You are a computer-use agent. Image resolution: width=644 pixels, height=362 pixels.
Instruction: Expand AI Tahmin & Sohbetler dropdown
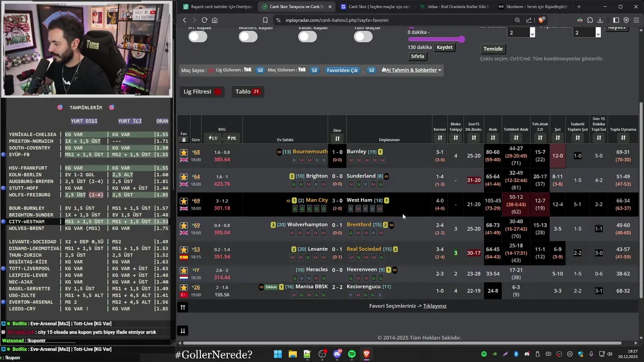(412, 70)
